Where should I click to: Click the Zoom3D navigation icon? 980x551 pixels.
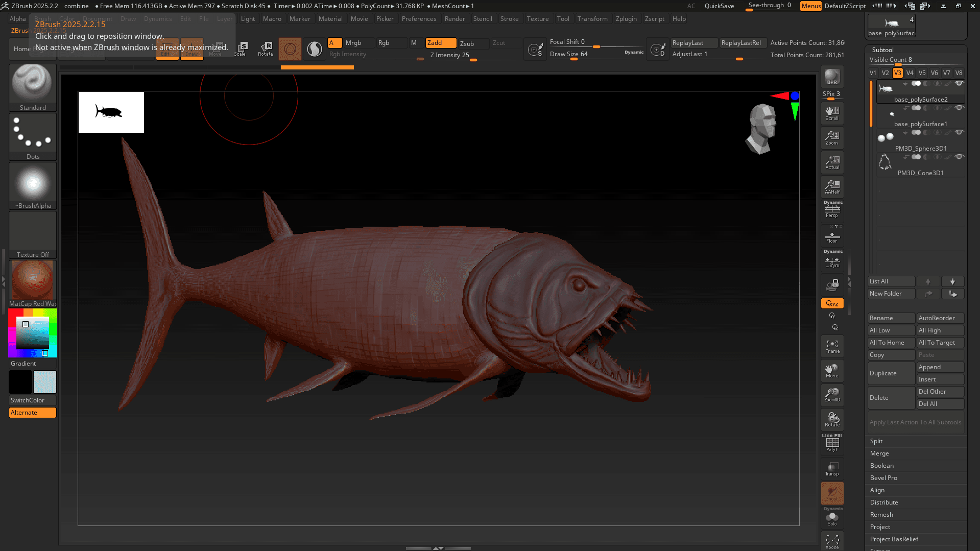coord(832,394)
